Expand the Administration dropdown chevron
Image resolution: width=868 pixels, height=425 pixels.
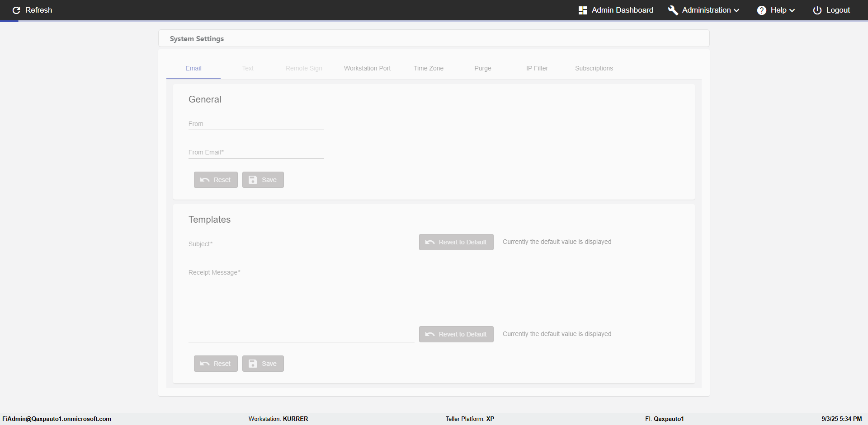coord(737,10)
